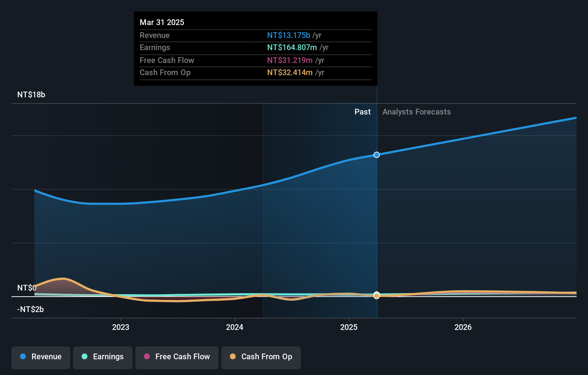The width and height of the screenshot is (588, 375).
Task: Click the Cash From Op label in tooltip
Action: [165, 72]
